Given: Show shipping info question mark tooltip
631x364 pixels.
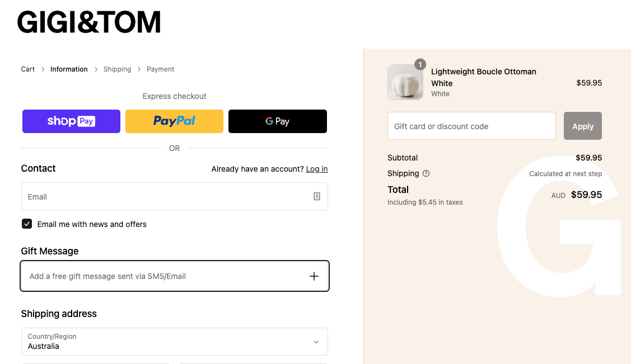Looking at the screenshot, I should point(426,173).
